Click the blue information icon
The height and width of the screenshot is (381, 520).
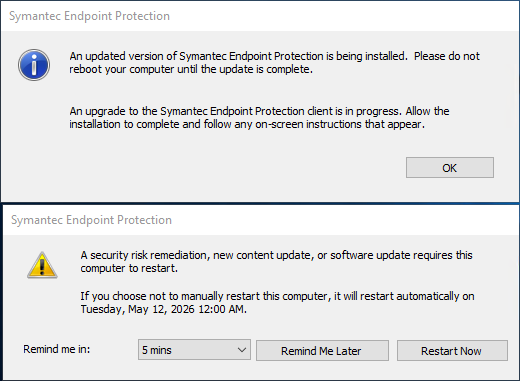pos(34,65)
